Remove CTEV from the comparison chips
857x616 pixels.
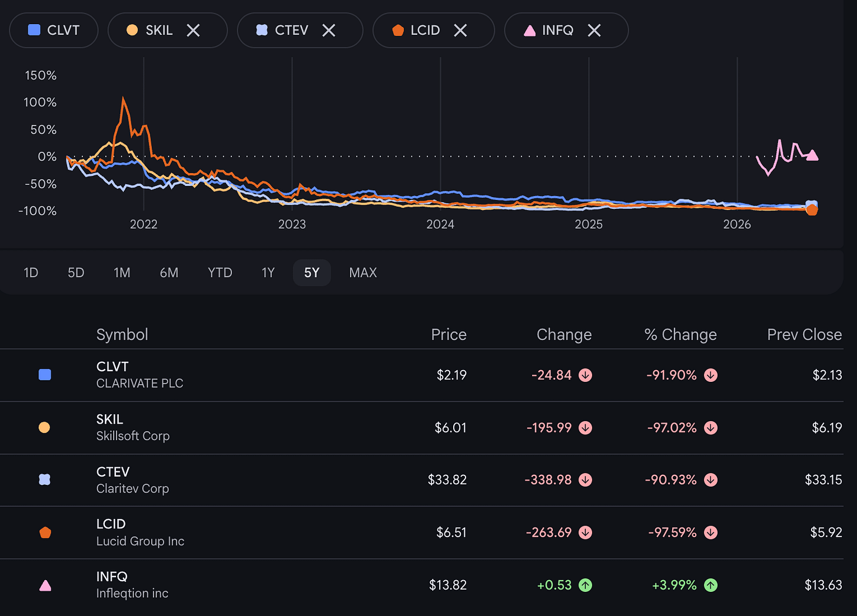pyautogui.click(x=328, y=30)
